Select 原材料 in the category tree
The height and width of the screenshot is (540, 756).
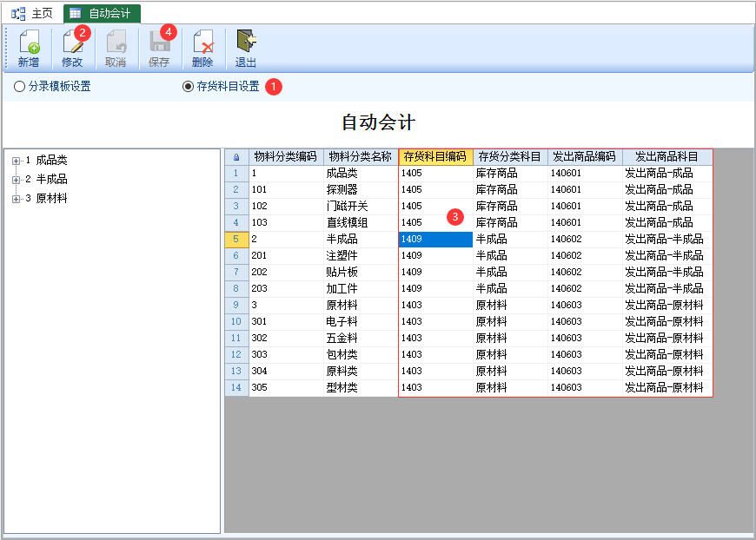(x=51, y=199)
